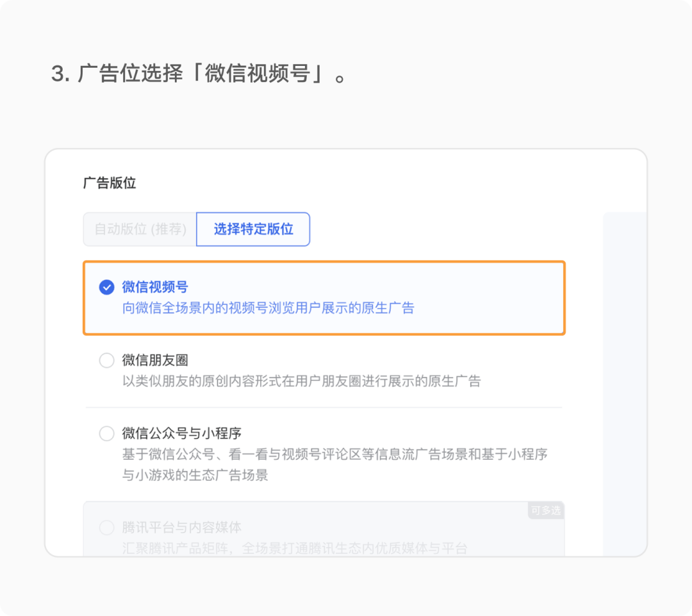Click the blue checkmark icon on 微信视频号
This screenshot has height=616, width=692.
coord(106,288)
